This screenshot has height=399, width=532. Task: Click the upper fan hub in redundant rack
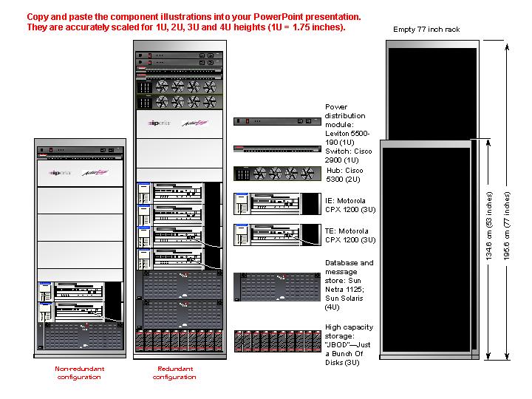pyautogui.click(x=180, y=87)
